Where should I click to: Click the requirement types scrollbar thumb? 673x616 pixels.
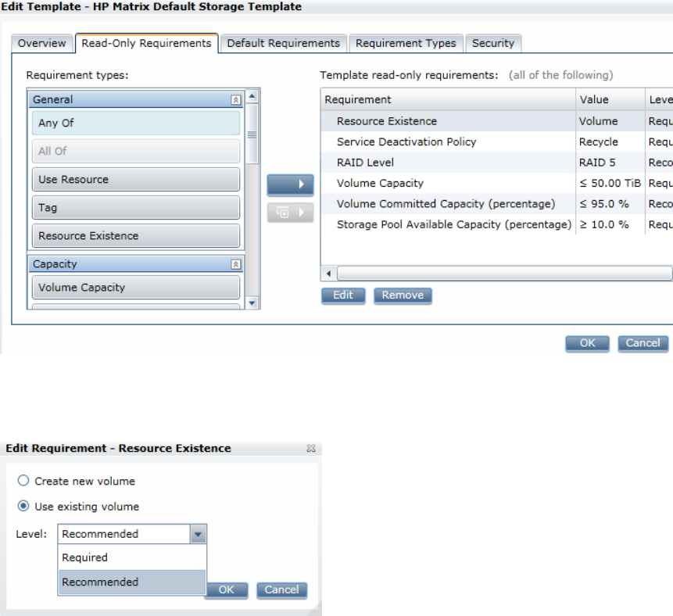tap(252, 134)
